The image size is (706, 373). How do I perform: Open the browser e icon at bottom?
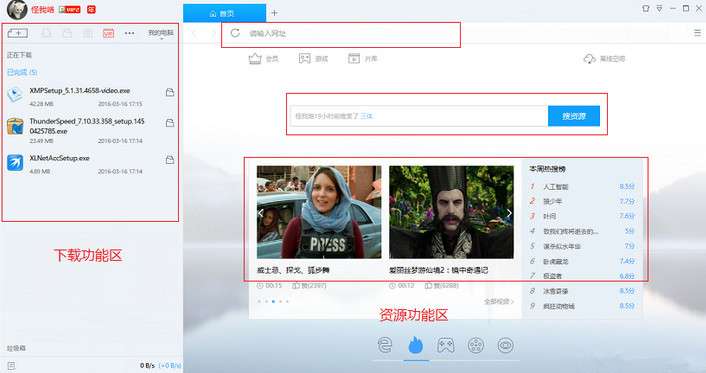[385, 346]
